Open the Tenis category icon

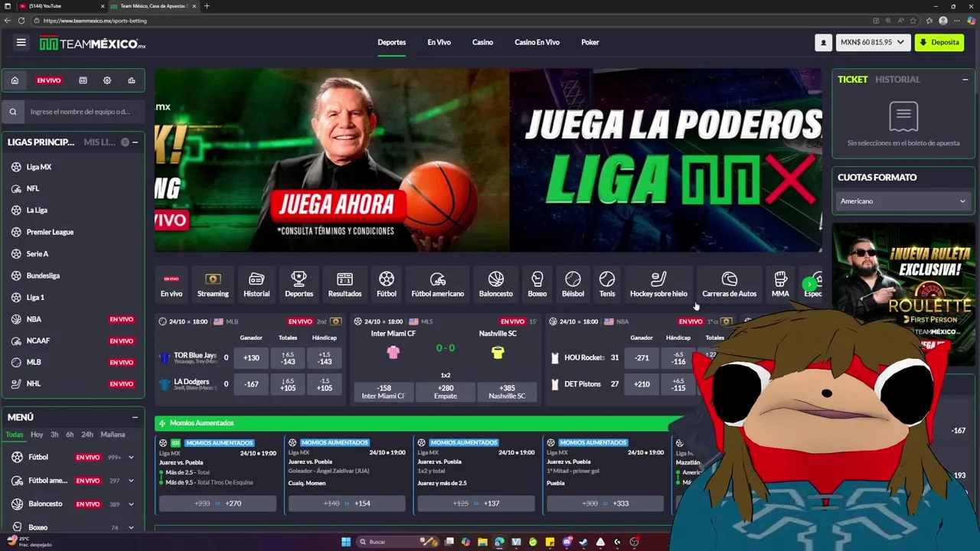tap(607, 284)
